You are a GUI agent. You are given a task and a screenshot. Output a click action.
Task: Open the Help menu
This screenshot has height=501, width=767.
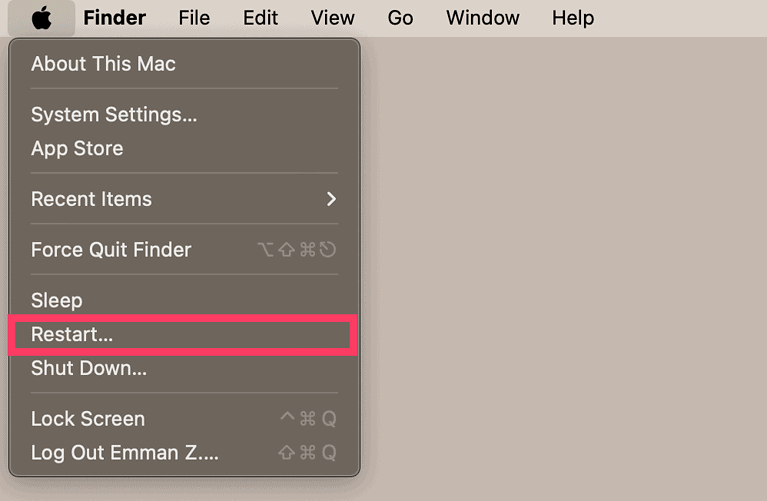(572, 18)
